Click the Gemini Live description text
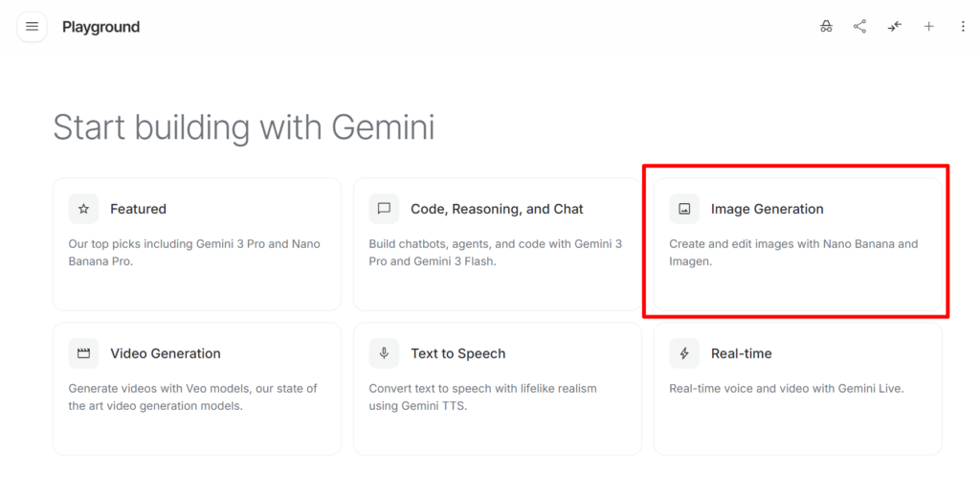980x500 pixels. (x=786, y=389)
